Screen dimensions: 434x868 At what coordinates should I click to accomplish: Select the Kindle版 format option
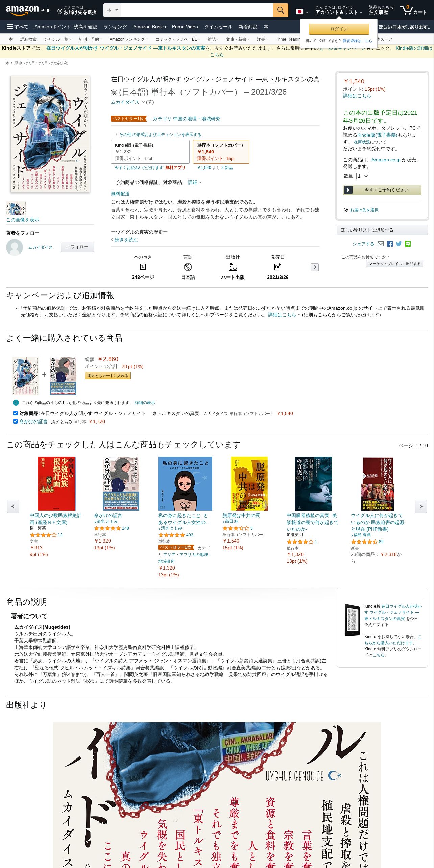pyautogui.click(x=150, y=152)
